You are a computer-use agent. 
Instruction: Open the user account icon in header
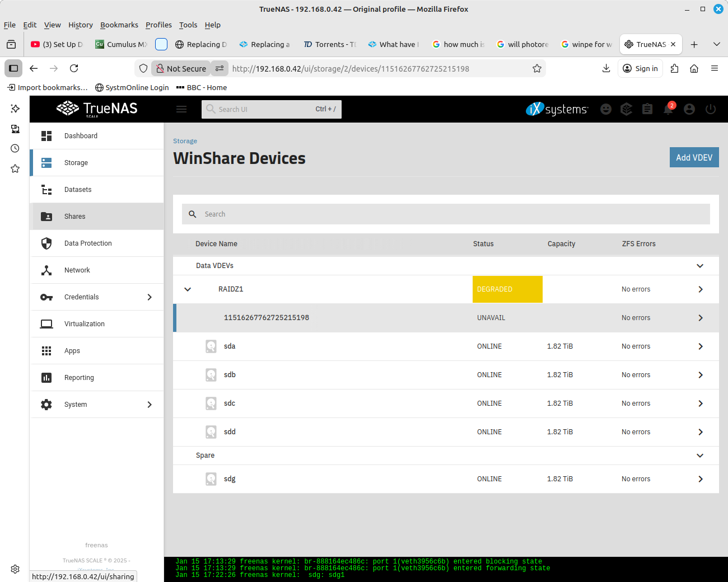click(x=689, y=109)
